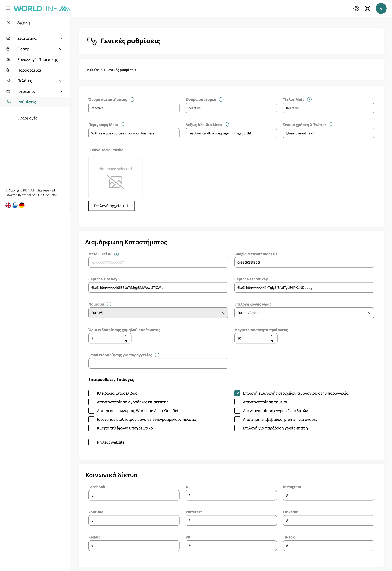Tick the Protect website checkbox
Viewport: 392px width, 571px height.
91,442
